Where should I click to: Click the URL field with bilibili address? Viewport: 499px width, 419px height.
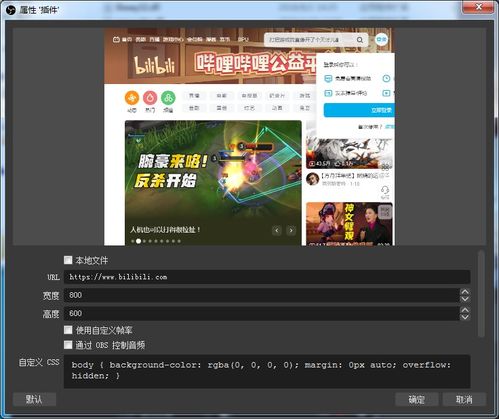pyautogui.click(x=267, y=277)
